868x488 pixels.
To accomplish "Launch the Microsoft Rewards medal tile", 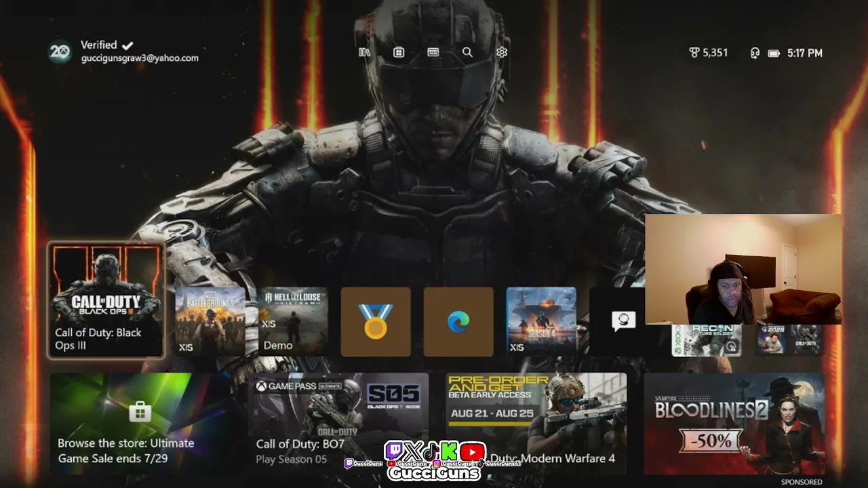I will [376, 321].
